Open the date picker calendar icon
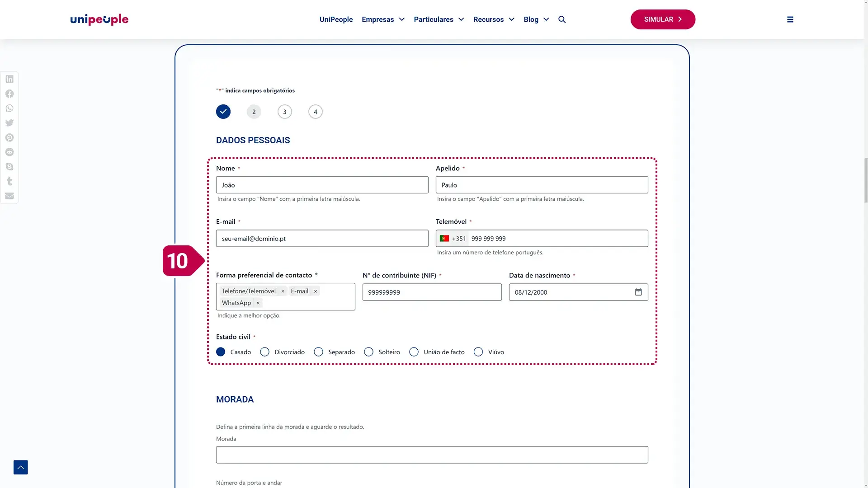 point(638,292)
